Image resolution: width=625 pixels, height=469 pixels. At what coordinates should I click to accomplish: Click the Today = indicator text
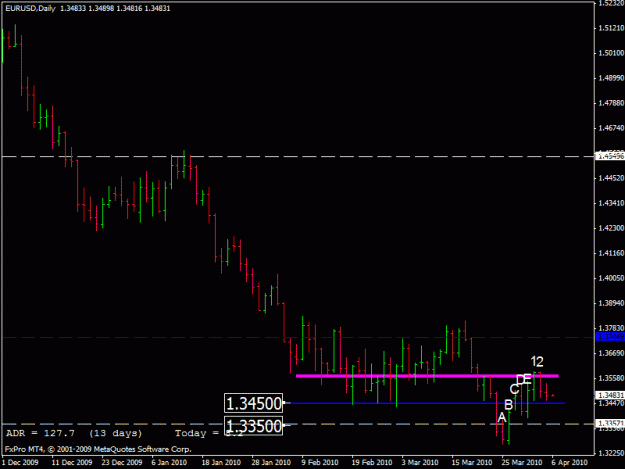(195, 433)
